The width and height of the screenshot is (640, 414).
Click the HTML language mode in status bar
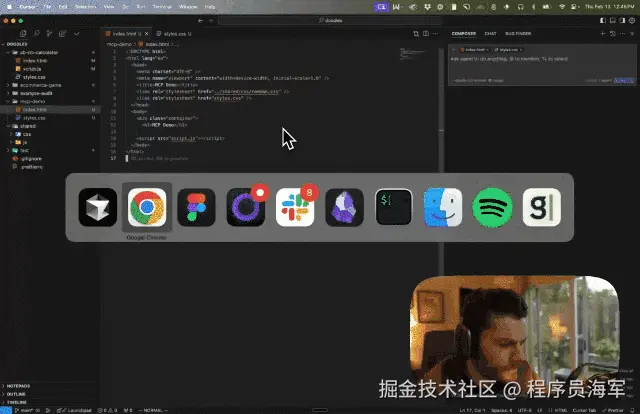coord(558,410)
